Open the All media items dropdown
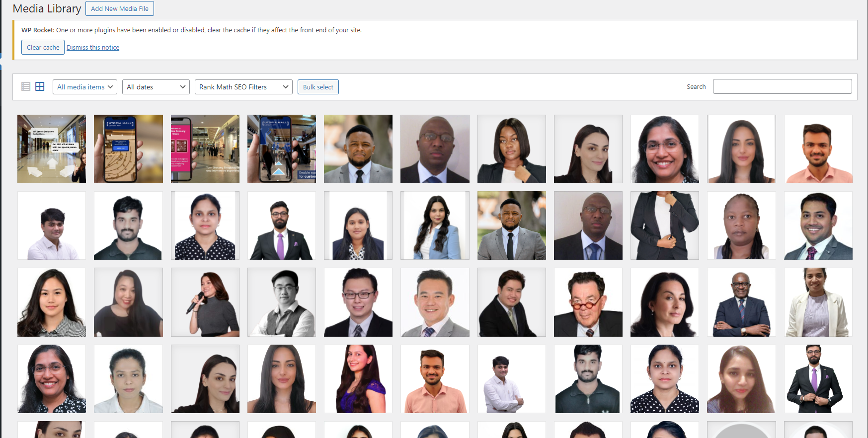Viewport: 868px width, 438px height. (x=85, y=87)
